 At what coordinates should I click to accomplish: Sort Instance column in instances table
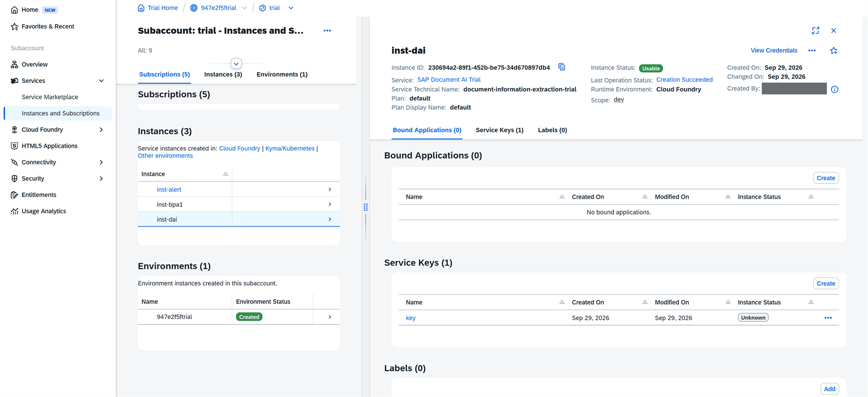[x=226, y=174]
